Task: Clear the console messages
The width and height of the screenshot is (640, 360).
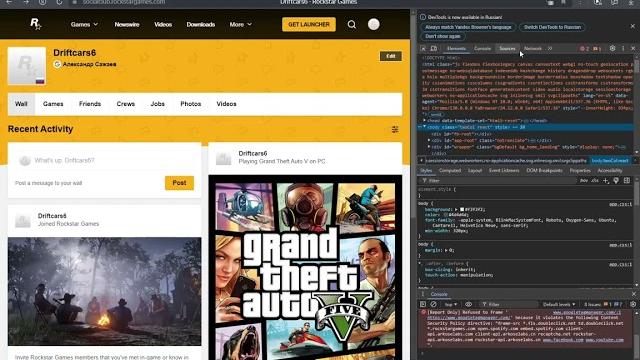Action: tap(433, 304)
